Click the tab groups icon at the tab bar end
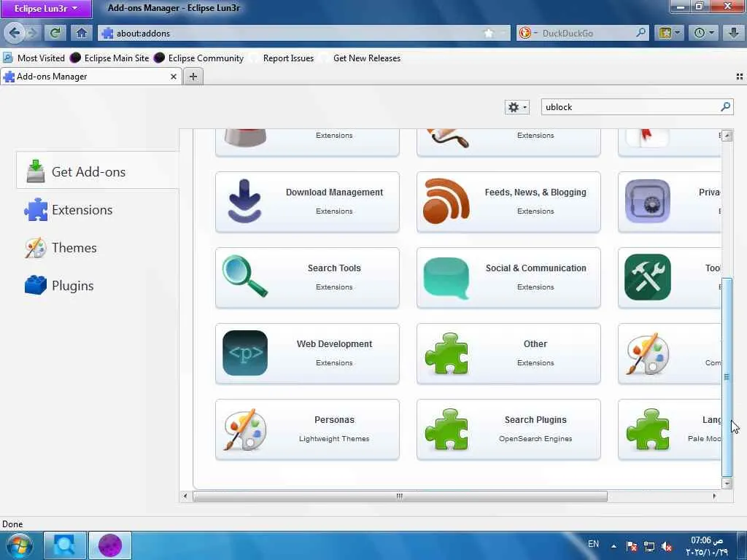747x560 pixels. 740,76
